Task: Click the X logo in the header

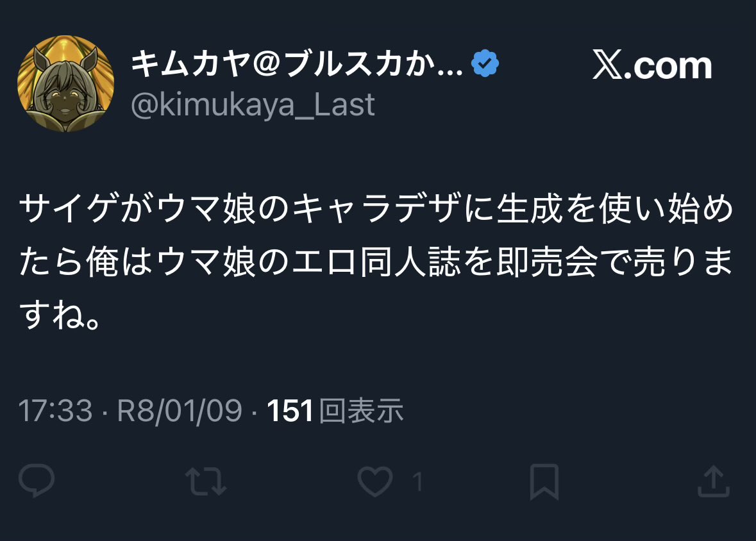Action: click(x=608, y=66)
